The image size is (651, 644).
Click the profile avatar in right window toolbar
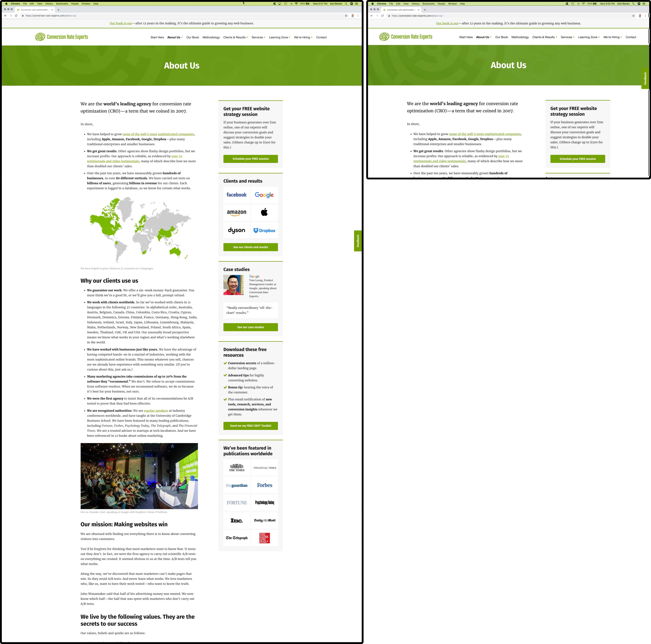640,16
